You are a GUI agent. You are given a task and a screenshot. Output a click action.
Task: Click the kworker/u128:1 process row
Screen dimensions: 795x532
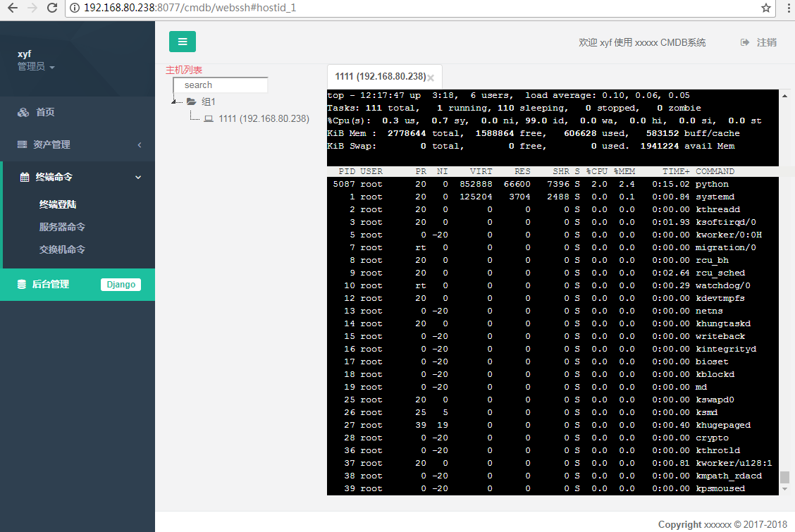click(553, 463)
